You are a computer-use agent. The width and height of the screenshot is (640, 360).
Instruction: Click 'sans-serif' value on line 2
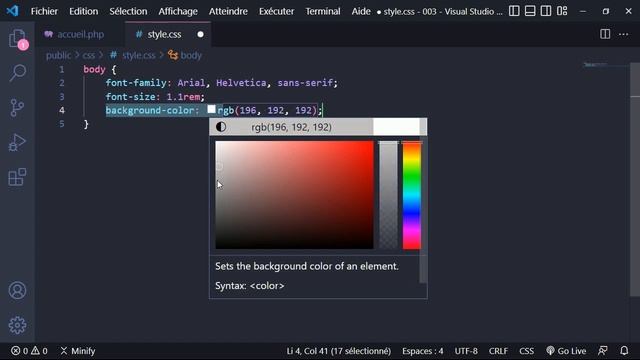coord(305,83)
